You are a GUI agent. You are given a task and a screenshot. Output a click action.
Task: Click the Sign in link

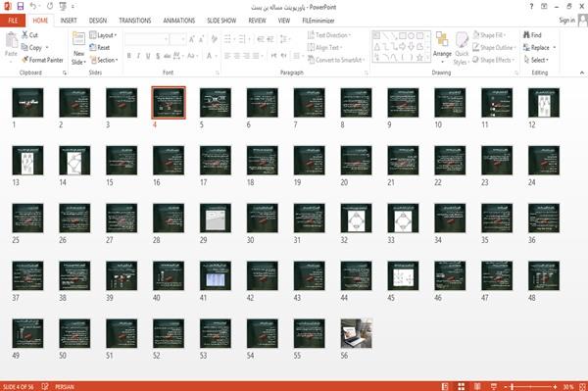click(566, 20)
